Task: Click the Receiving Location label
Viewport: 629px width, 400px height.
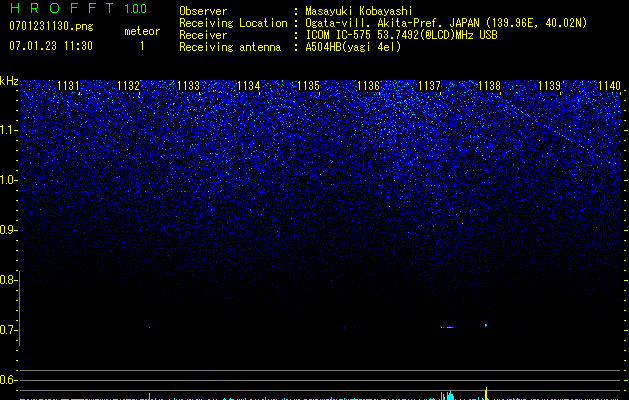Action: (233, 23)
